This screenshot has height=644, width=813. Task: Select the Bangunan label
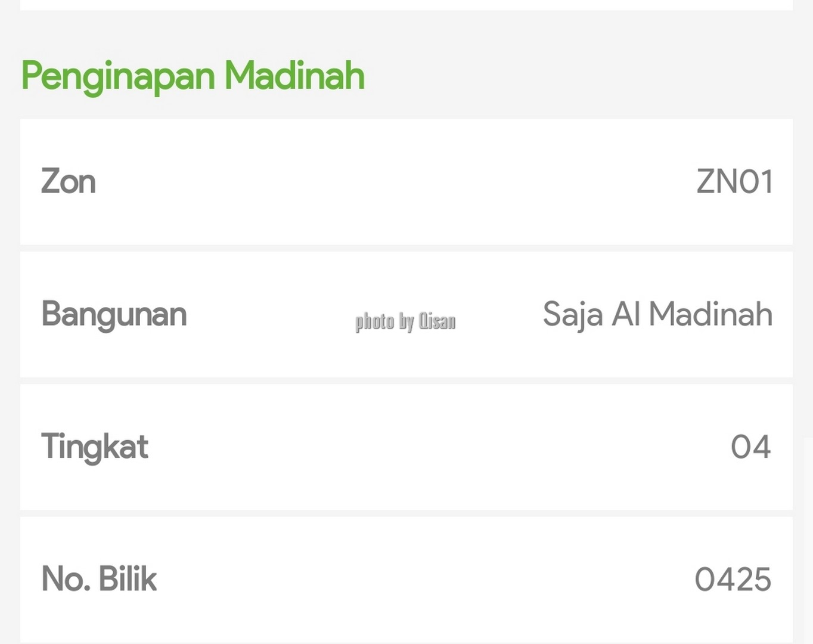pyautogui.click(x=114, y=315)
